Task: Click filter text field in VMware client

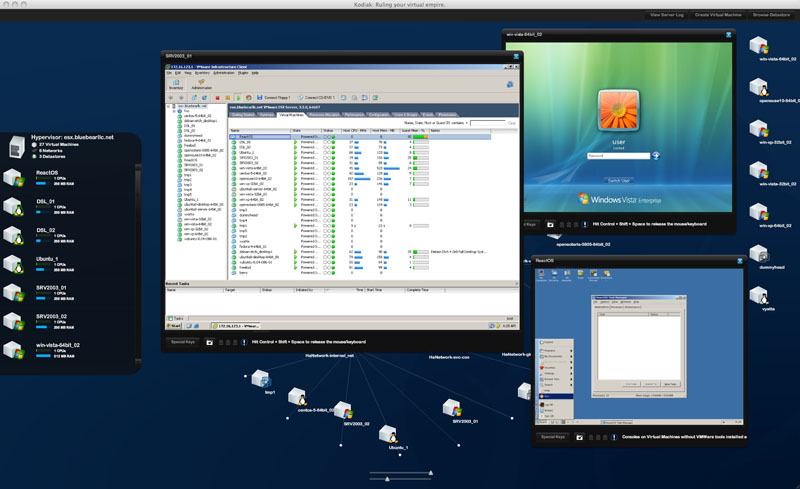Action: tap(488, 123)
